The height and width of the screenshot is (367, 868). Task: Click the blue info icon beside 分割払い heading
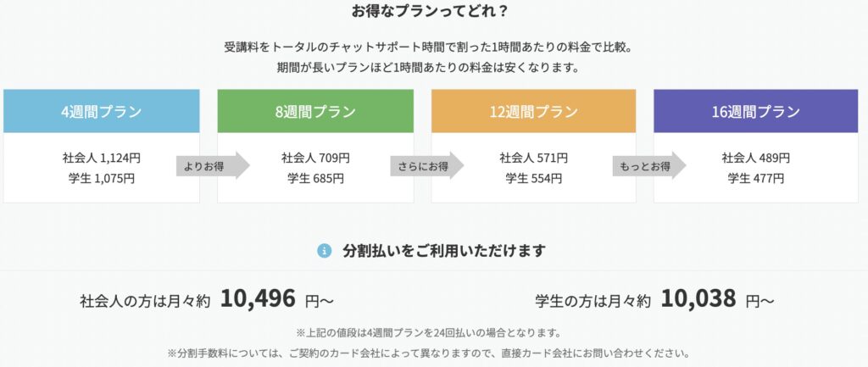[324, 251]
